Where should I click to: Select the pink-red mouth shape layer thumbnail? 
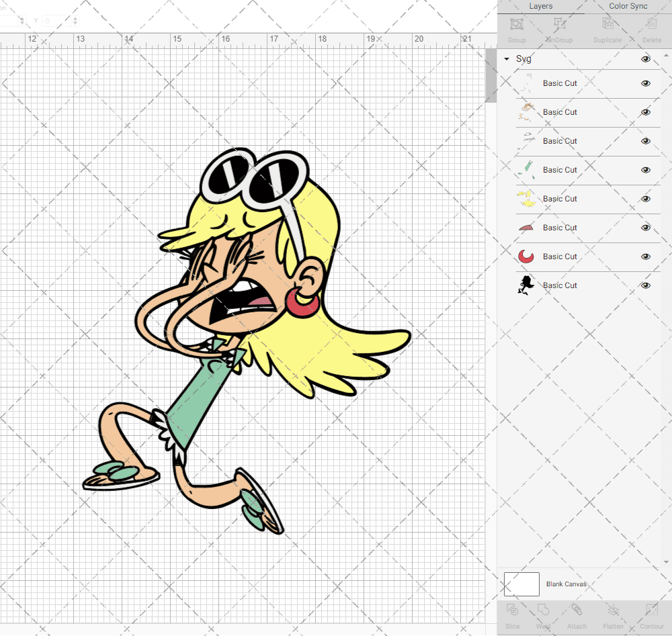coord(526,228)
